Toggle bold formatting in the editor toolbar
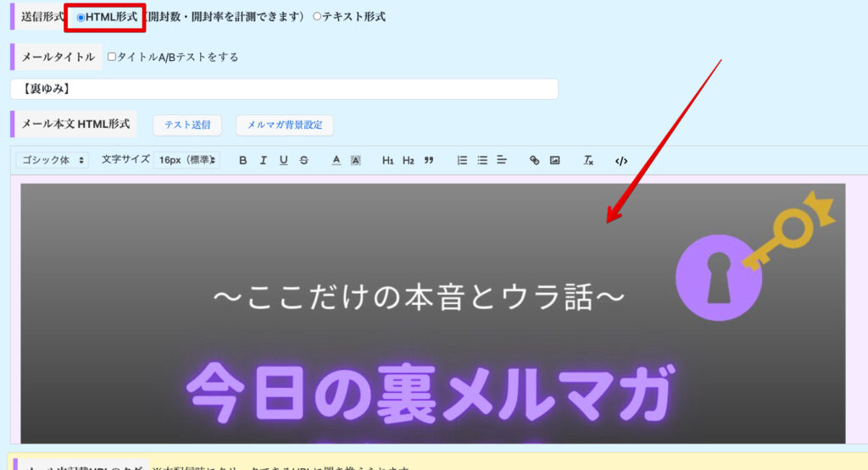The width and height of the screenshot is (868, 470). coord(242,160)
